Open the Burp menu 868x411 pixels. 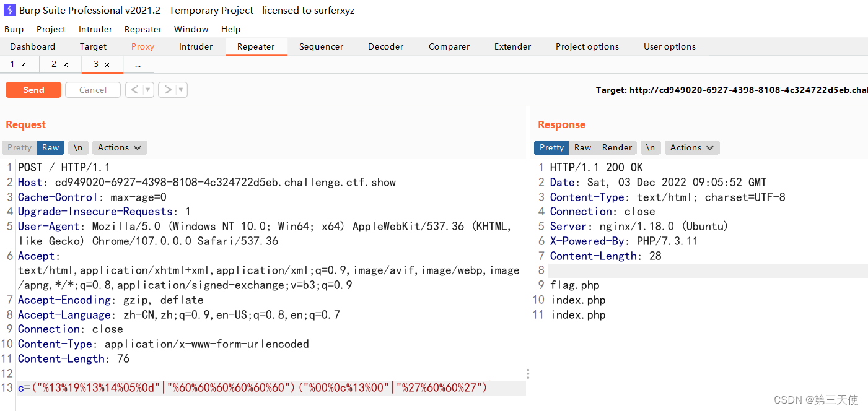coord(14,29)
